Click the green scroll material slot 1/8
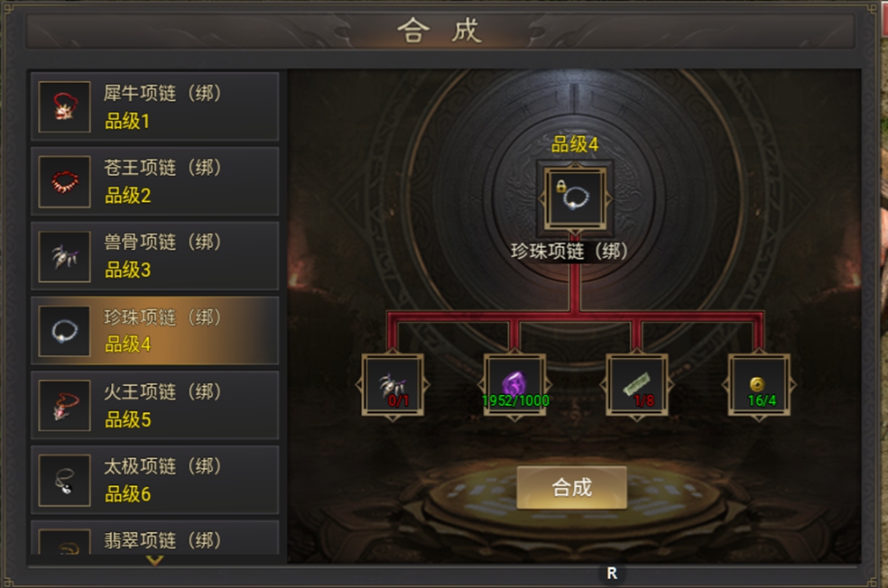Viewport: 888px width, 588px height. [636, 385]
